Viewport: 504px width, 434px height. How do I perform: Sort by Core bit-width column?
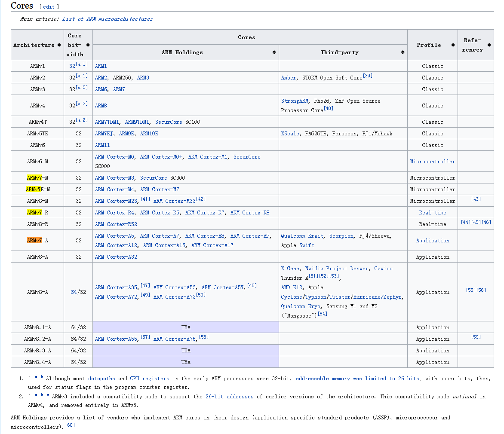(88, 45)
